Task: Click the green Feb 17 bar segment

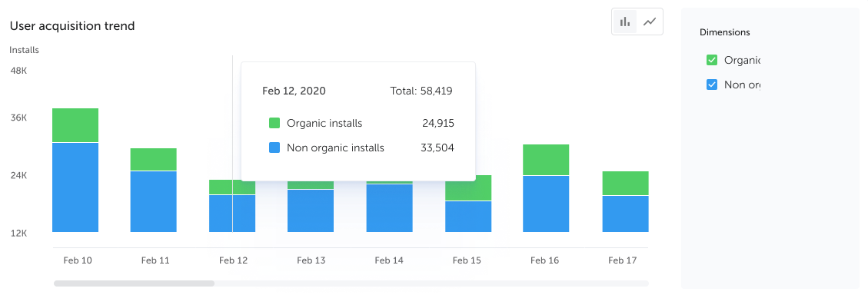Action: (626, 183)
